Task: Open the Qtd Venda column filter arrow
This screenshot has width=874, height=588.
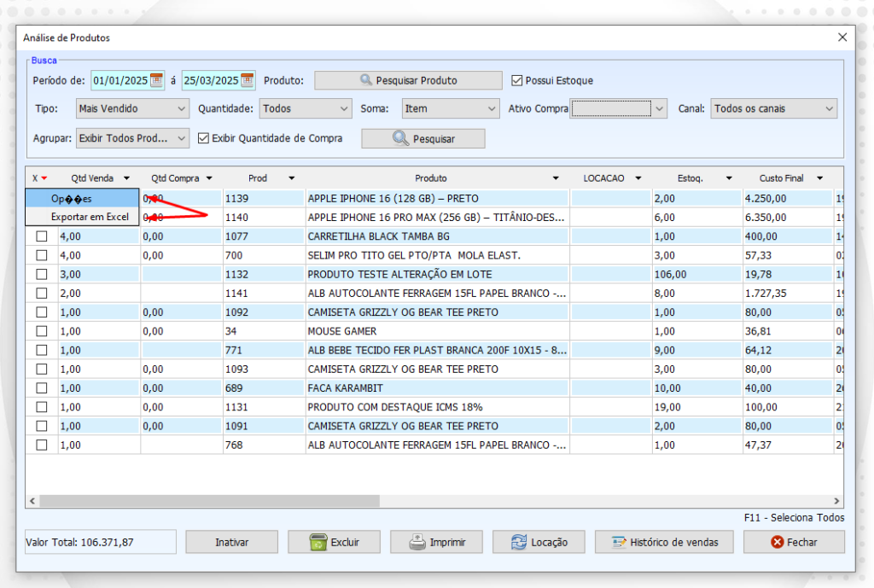Action: point(126,178)
